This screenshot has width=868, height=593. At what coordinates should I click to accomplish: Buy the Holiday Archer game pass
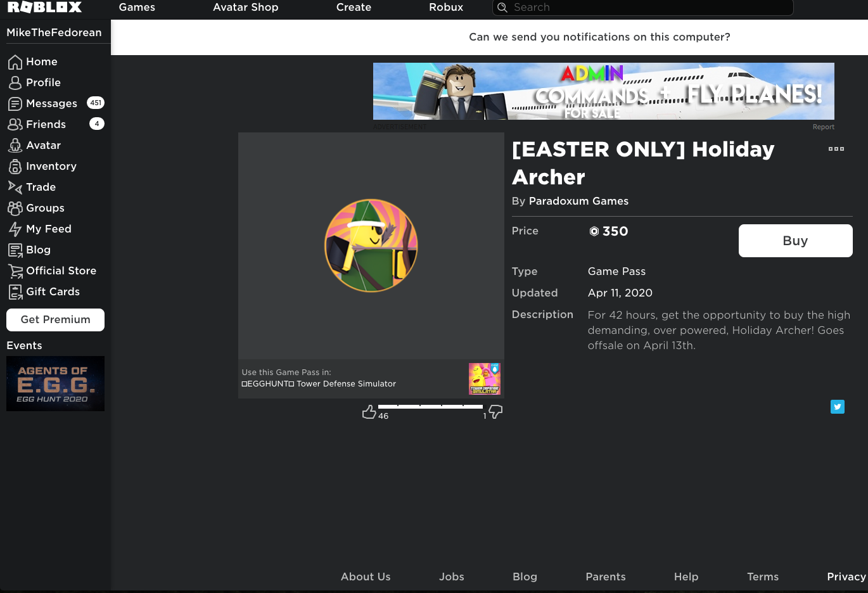[796, 241]
